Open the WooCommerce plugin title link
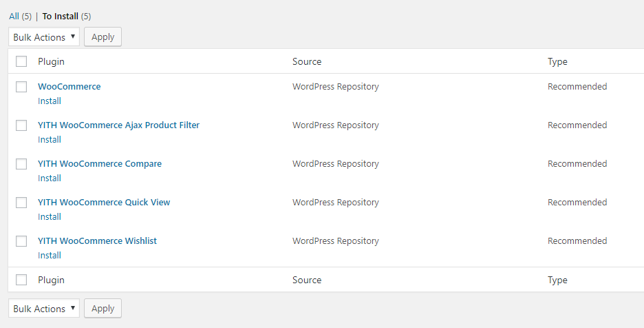Screen dimensions: 644x328 (x=69, y=86)
